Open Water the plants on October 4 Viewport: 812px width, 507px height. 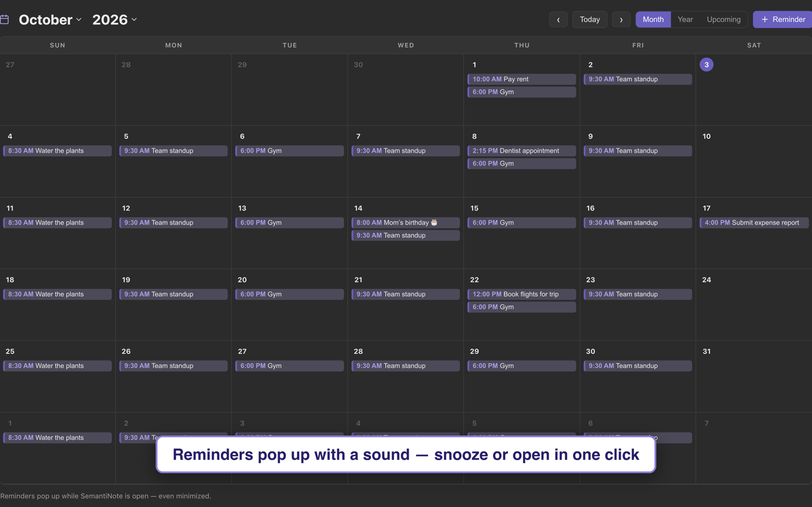(x=57, y=151)
